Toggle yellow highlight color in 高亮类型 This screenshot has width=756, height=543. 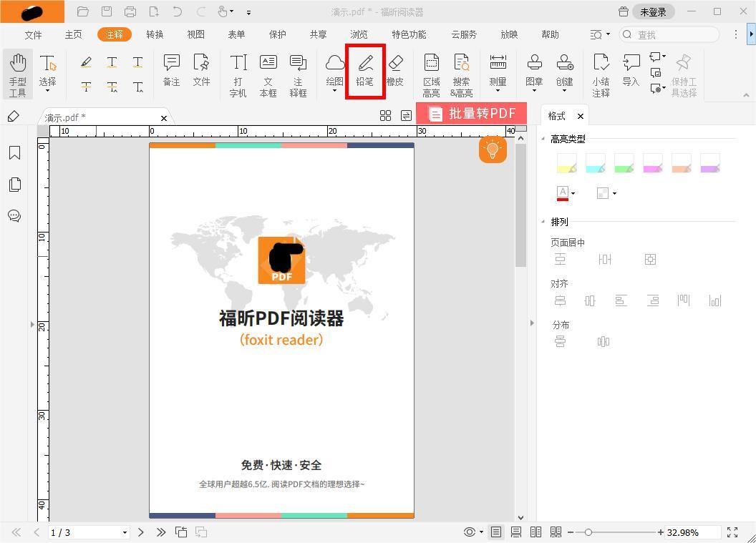[x=566, y=162]
